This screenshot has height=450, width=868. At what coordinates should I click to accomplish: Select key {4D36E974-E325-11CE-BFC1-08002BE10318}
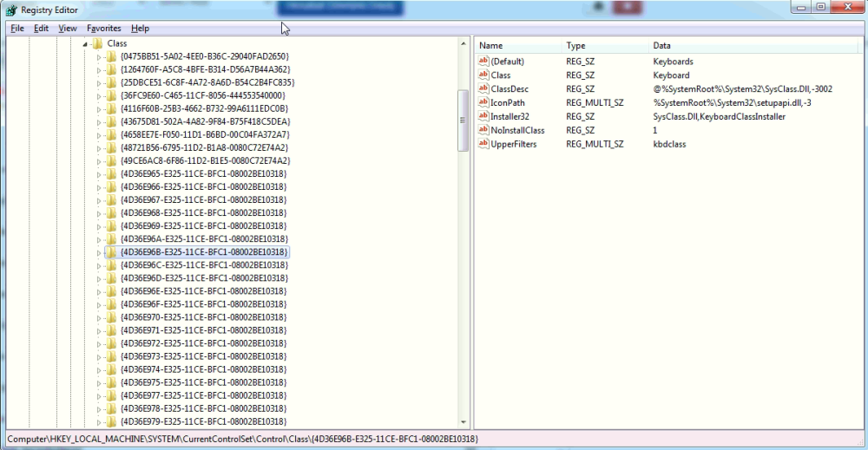tap(204, 369)
